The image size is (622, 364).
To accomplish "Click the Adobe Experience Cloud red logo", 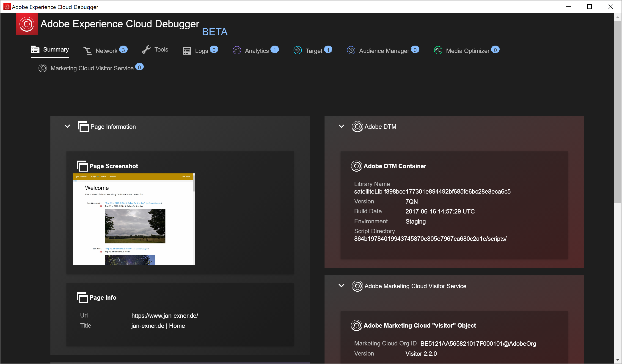I will pyautogui.click(x=27, y=24).
